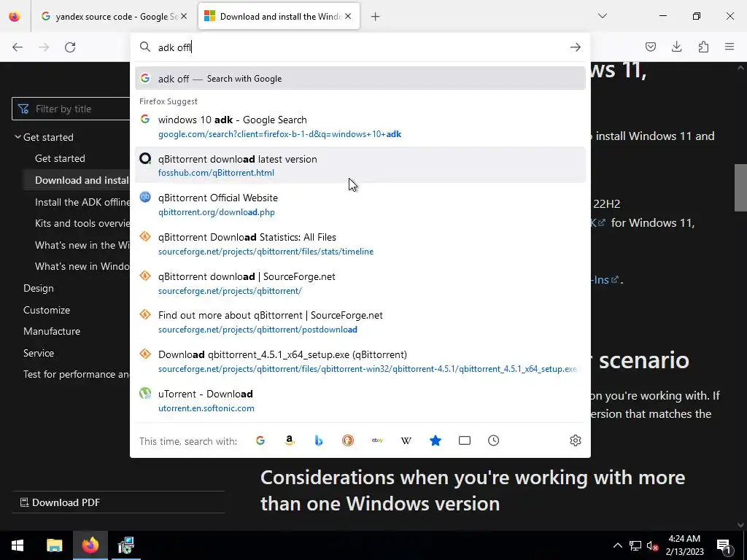Viewport: 747px width, 560px height.
Task: List all tabs dropdown arrow
Action: tap(602, 16)
